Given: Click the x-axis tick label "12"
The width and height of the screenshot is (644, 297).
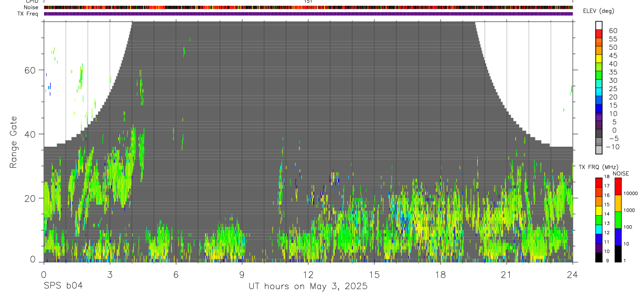Looking at the screenshot, I should tap(308, 274).
